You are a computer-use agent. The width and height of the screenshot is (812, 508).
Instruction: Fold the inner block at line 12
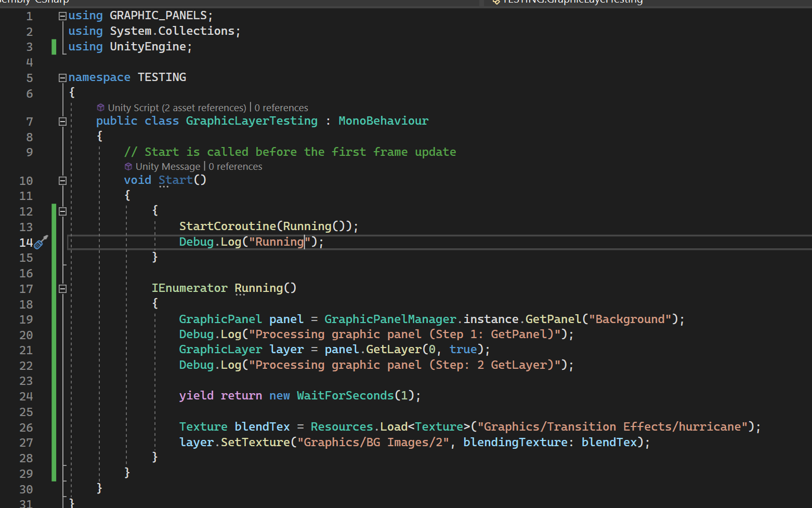point(62,211)
